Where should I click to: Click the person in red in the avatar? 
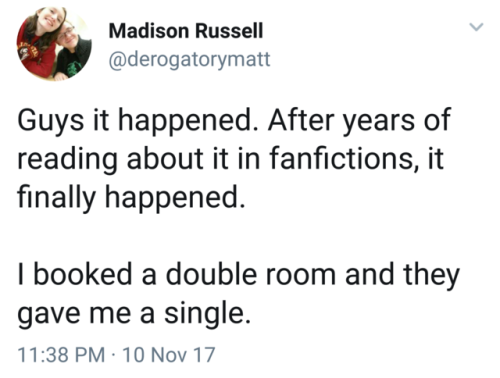point(38,42)
